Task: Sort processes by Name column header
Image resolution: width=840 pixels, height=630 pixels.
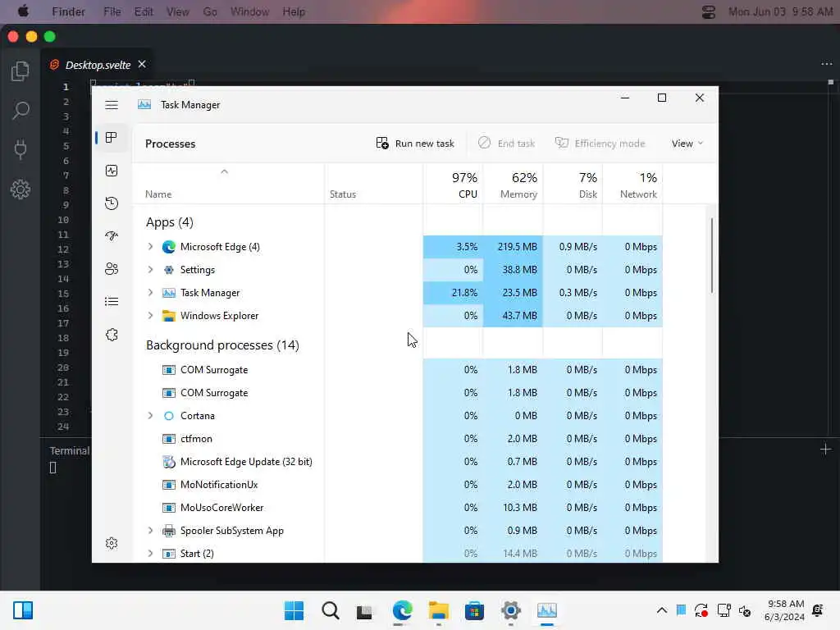Action: 228,185
